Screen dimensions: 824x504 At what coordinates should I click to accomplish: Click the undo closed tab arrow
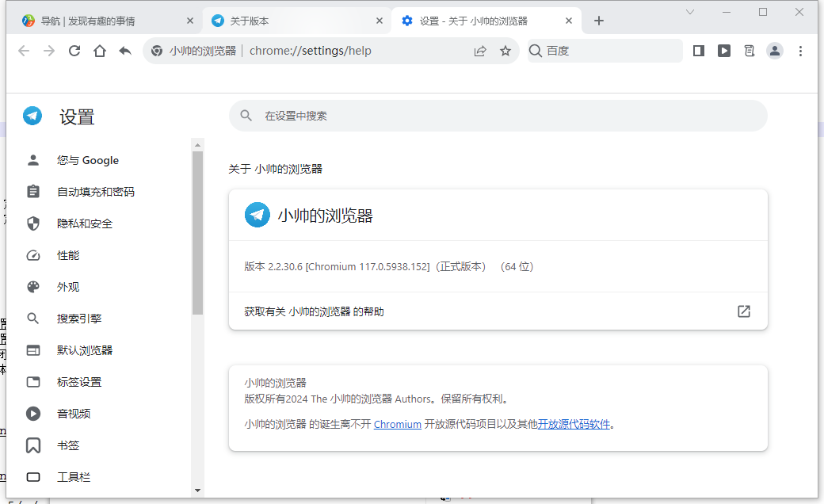coord(125,51)
